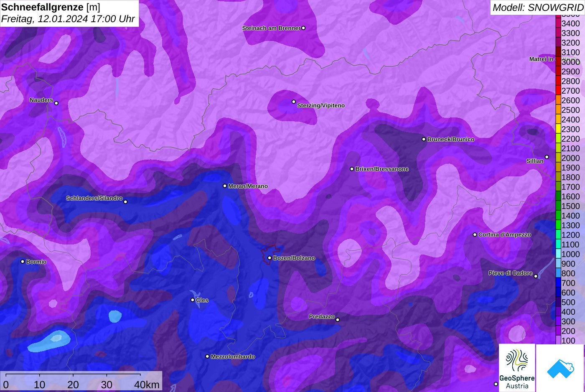Click the Bozen/Bolzano marker dot
Viewport: 585px width, 392px height.
point(270,258)
